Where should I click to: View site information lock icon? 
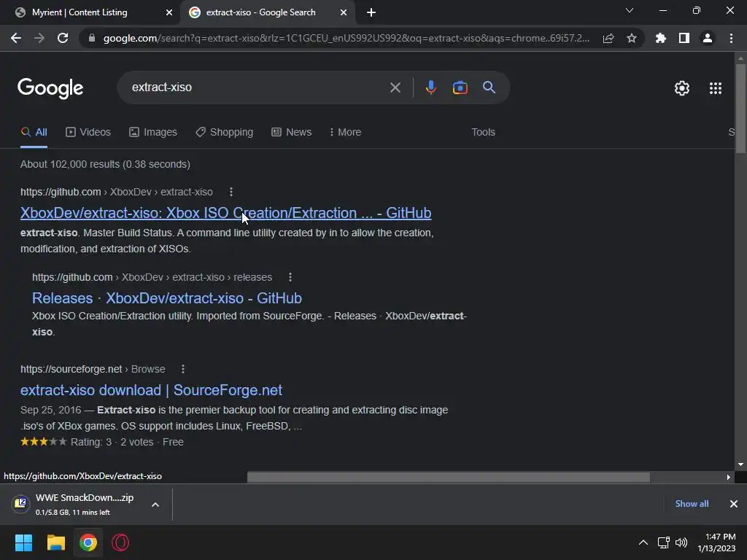(x=92, y=38)
